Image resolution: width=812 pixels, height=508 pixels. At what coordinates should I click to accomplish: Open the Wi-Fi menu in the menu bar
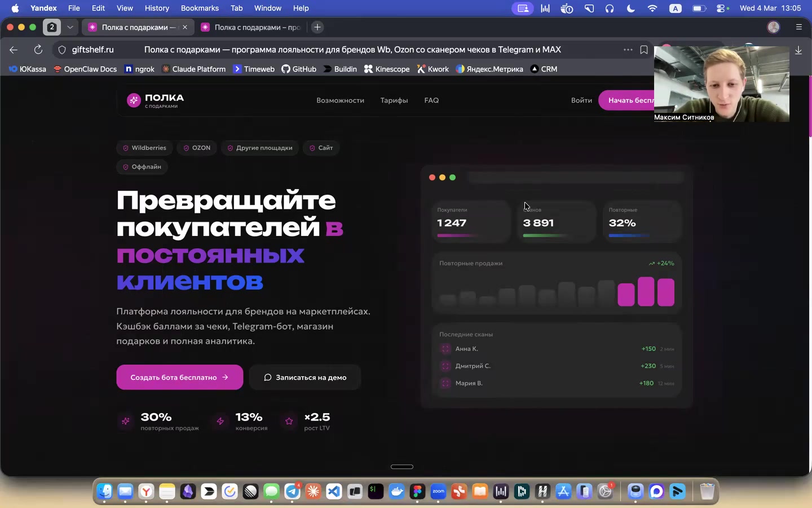tap(653, 8)
